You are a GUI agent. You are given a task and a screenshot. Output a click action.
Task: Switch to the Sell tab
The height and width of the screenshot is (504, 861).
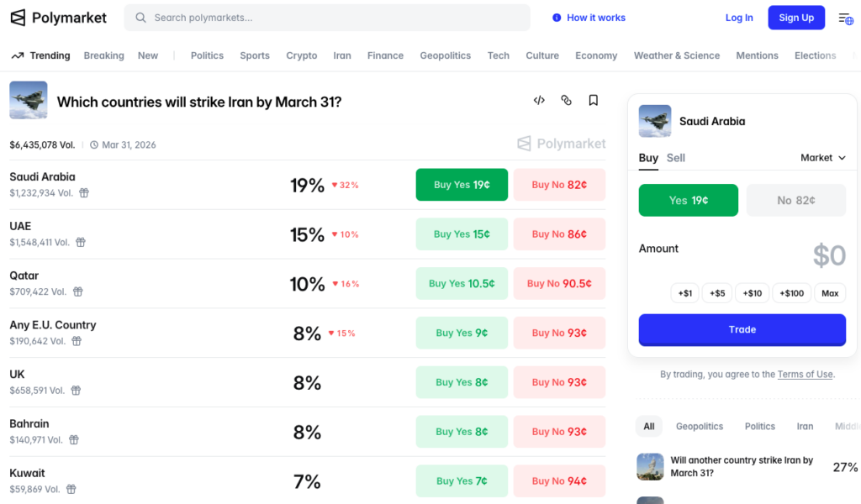point(676,158)
